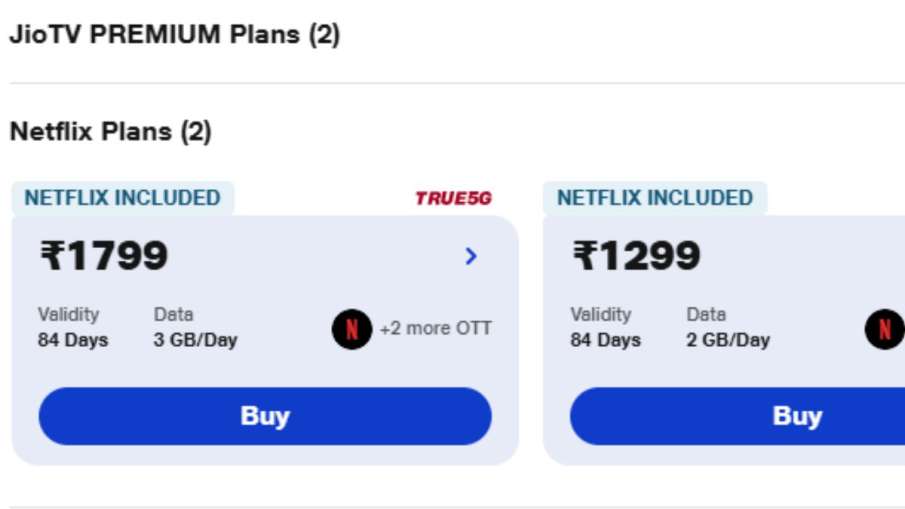Click the Netflix icon on ₹1799 plan
905x509 pixels.
click(352, 329)
